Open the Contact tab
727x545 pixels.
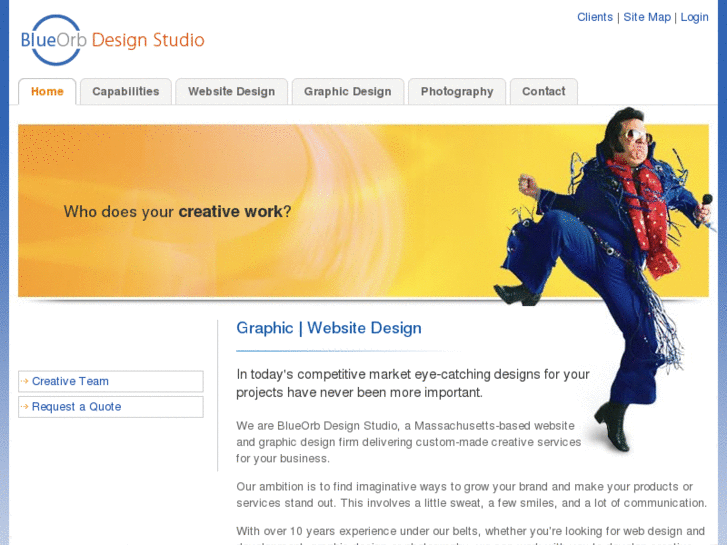coord(543,91)
